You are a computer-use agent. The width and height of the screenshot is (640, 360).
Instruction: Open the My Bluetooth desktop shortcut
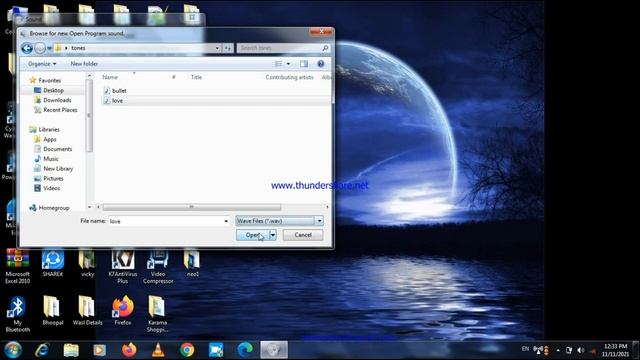(x=18, y=314)
